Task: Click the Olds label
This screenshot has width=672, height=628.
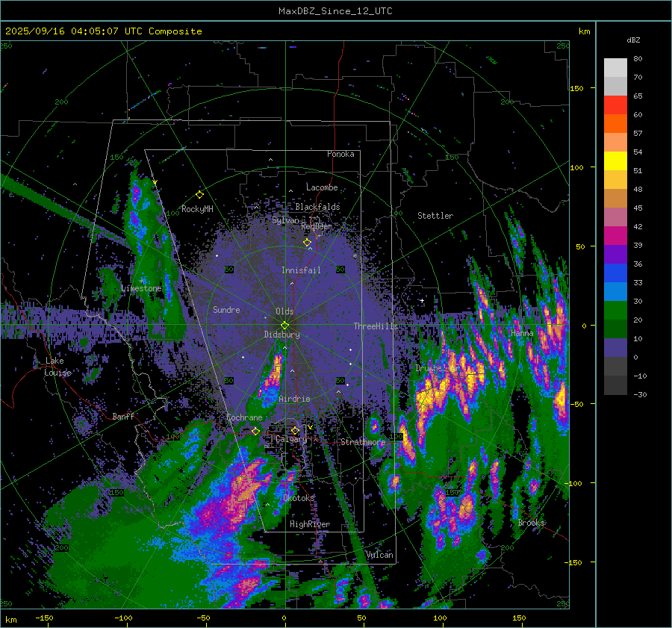Action: [x=284, y=311]
